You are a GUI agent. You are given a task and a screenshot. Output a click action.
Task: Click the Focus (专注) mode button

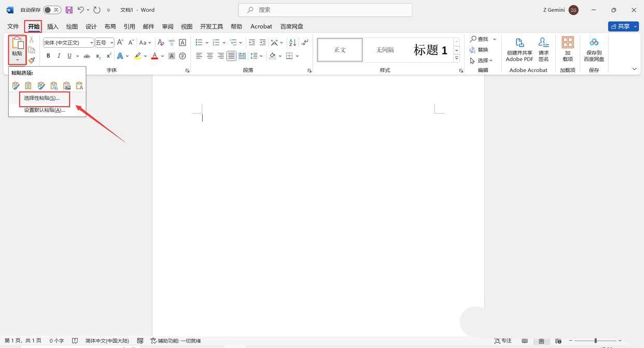coord(503,341)
